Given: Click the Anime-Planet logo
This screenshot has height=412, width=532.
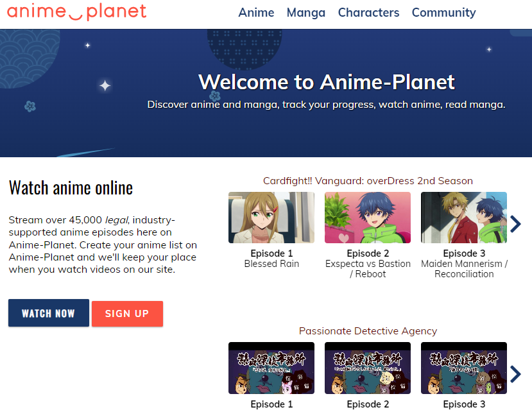Looking at the screenshot, I should point(77,12).
